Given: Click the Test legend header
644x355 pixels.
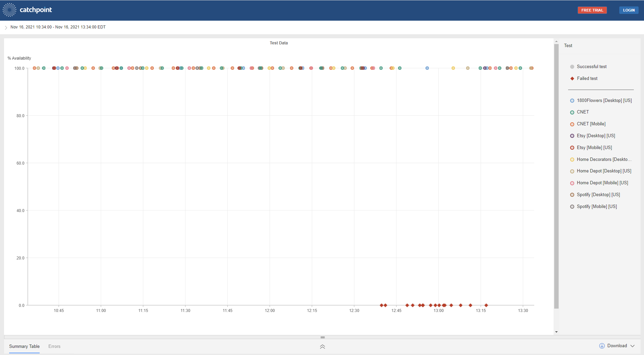Looking at the screenshot, I should coord(568,46).
